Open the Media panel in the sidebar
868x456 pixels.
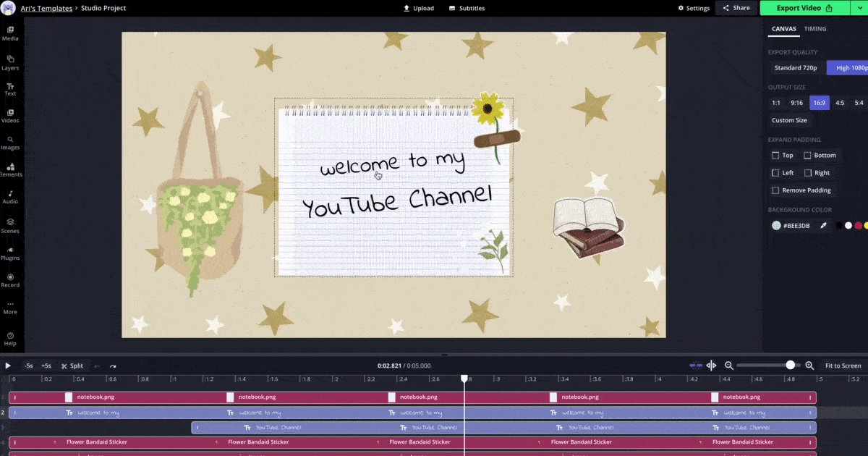click(x=10, y=33)
